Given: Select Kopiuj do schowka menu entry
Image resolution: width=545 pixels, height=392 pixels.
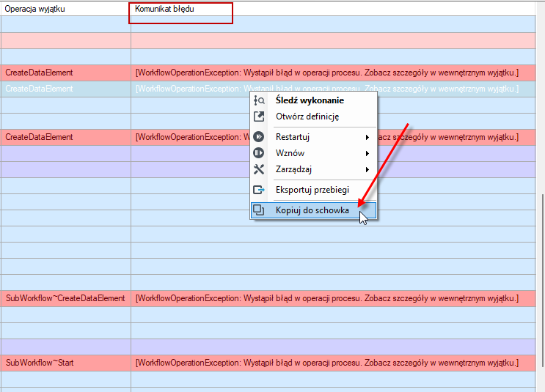Looking at the screenshot, I should pyautogui.click(x=313, y=210).
